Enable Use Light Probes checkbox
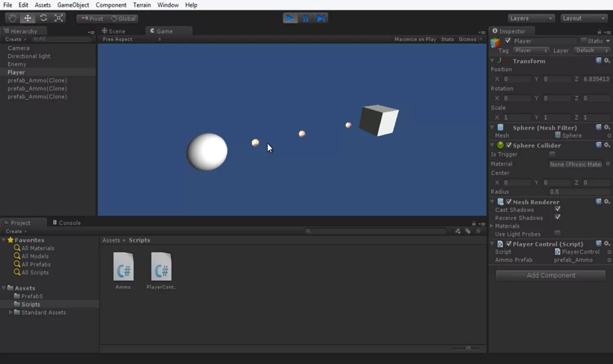 click(557, 233)
